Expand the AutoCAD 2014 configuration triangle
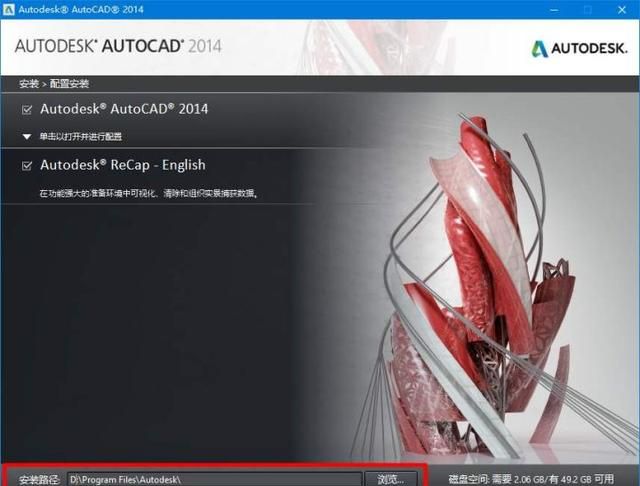The height and width of the screenshot is (486, 640). 27,136
